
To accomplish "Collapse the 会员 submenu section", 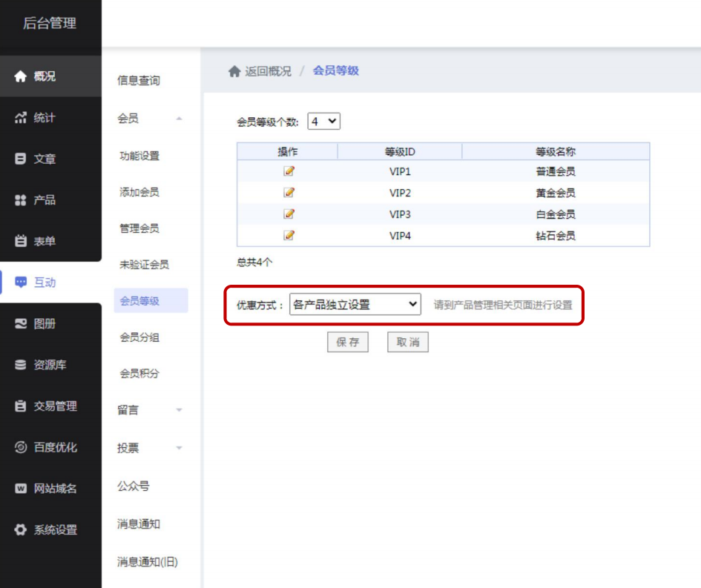I will (x=179, y=119).
